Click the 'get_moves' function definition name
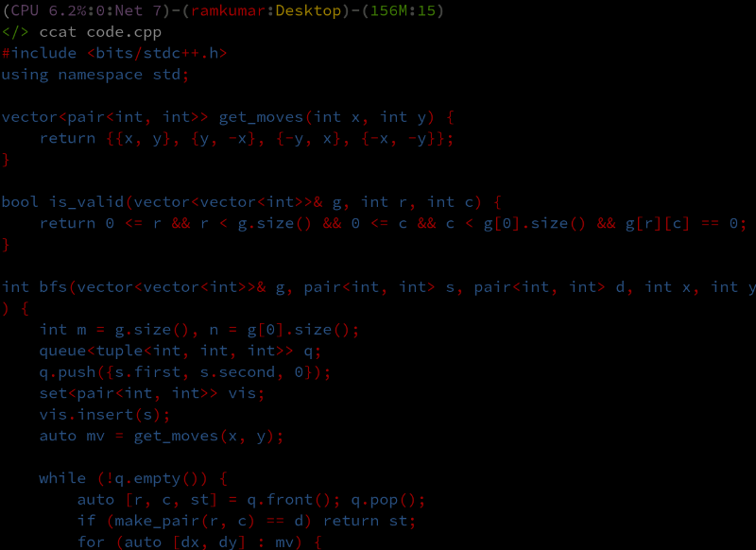Viewport: 756px width, 550px height. pyautogui.click(x=261, y=117)
